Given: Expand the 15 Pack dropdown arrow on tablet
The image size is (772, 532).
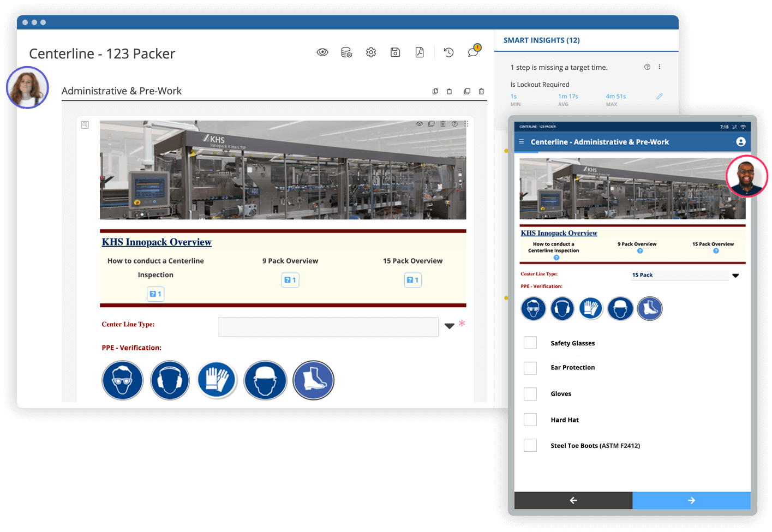Looking at the screenshot, I should (735, 276).
